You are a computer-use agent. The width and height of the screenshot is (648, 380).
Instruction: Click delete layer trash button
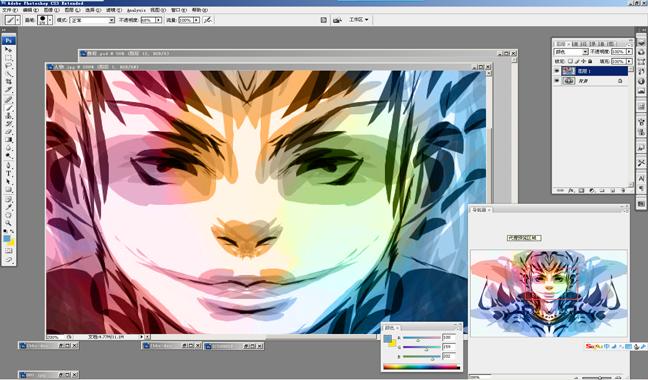click(623, 190)
